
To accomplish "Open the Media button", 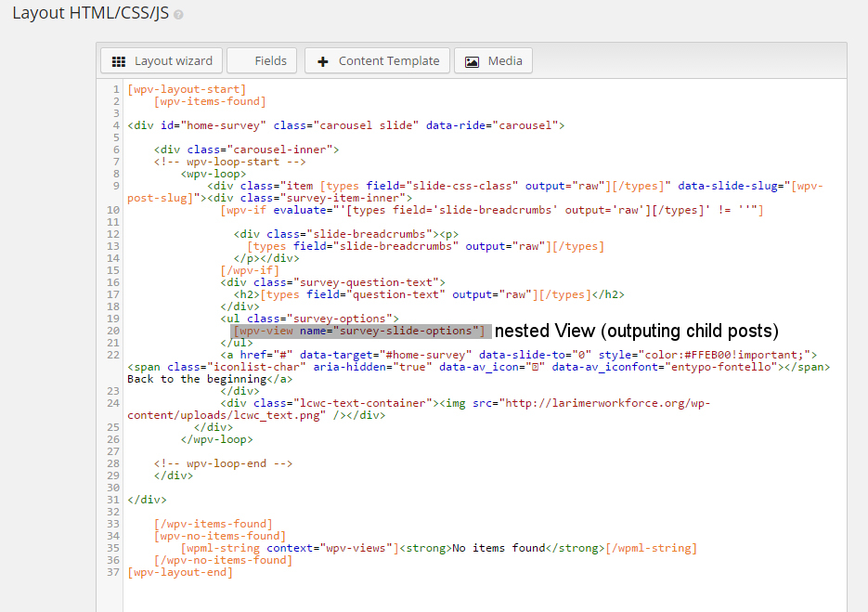I will tap(493, 61).
